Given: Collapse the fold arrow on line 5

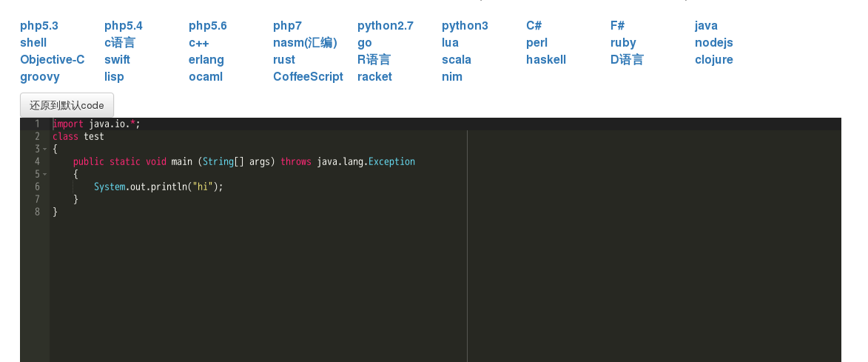Looking at the screenshot, I should (44, 175).
